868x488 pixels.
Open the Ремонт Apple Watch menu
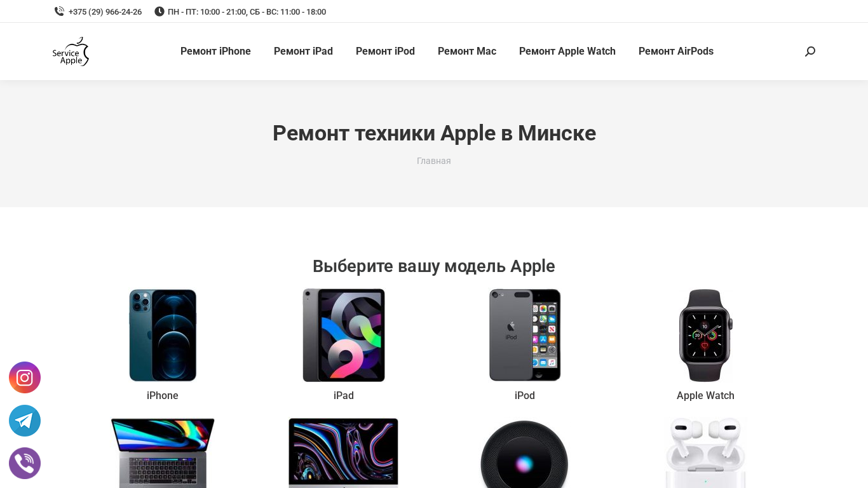point(567,51)
